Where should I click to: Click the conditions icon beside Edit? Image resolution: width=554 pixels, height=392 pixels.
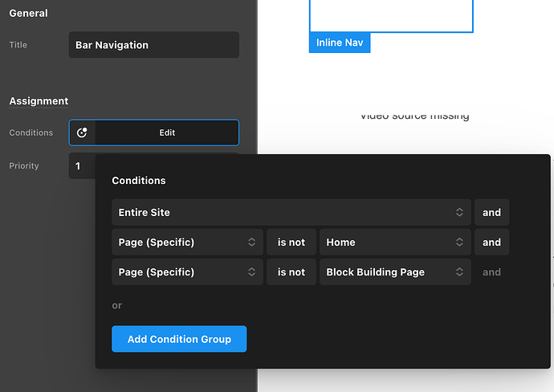82,133
